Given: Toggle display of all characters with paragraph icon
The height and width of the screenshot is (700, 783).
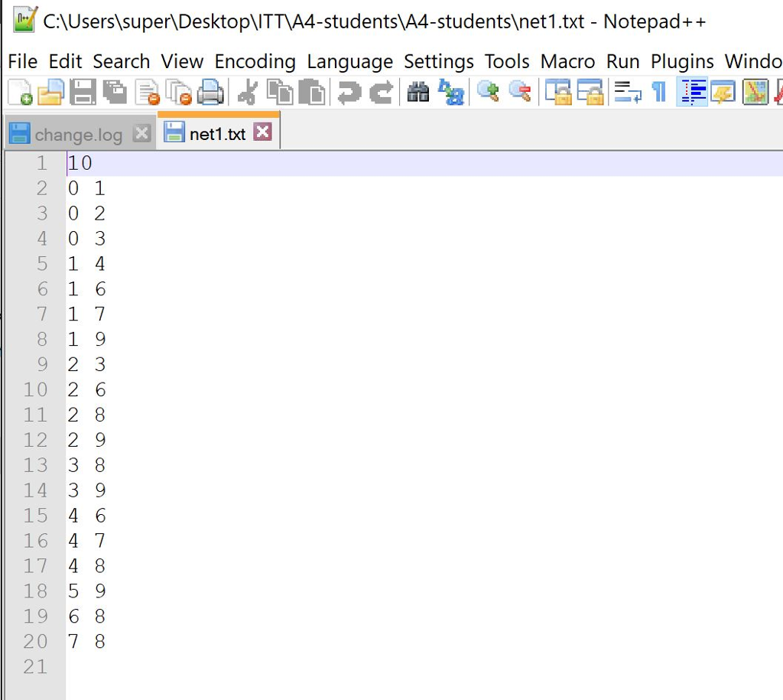Looking at the screenshot, I should coord(658,92).
